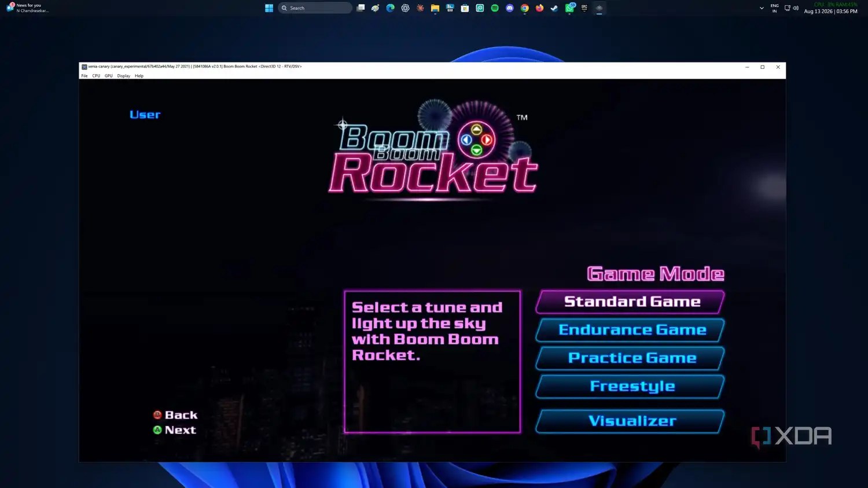This screenshot has width=868, height=488.
Task: Open the File menu in Xenia
Action: 84,76
